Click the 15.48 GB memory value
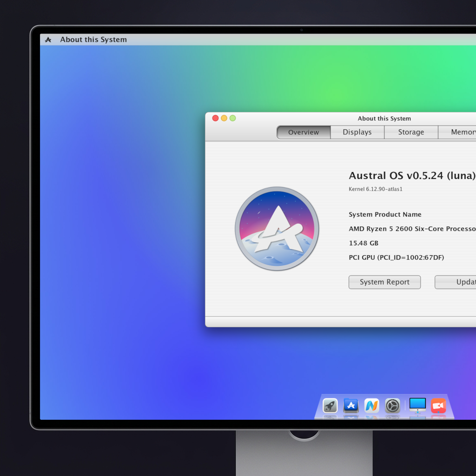476x476 pixels. (364, 243)
